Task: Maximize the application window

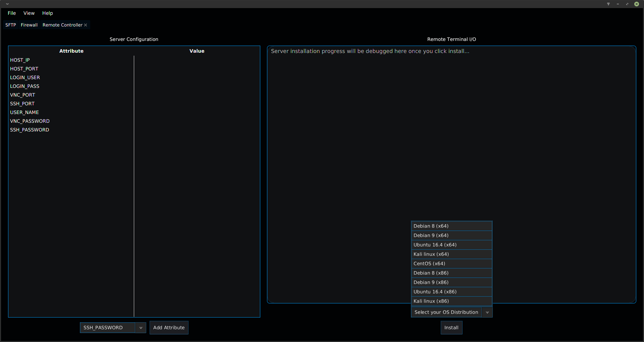Action: [627, 4]
